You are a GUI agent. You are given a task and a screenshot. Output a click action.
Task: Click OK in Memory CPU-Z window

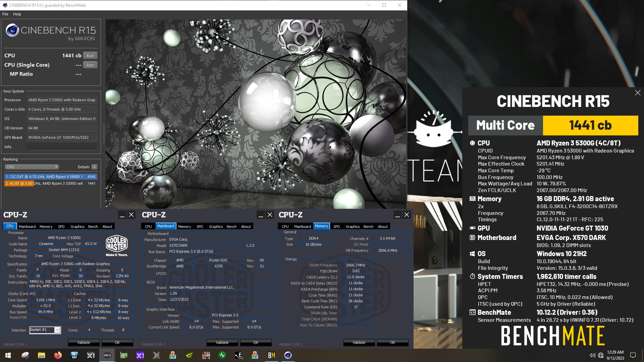[x=393, y=343]
